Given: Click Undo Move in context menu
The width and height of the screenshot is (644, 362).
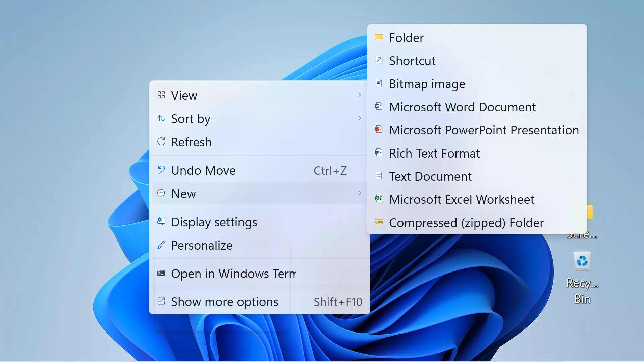Looking at the screenshot, I should coord(204,170).
